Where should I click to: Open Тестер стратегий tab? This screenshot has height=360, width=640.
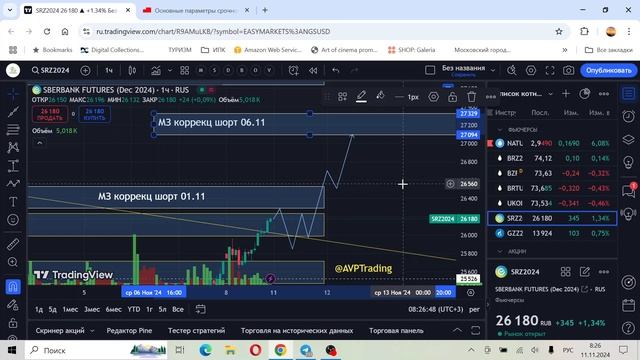[x=196, y=331]
